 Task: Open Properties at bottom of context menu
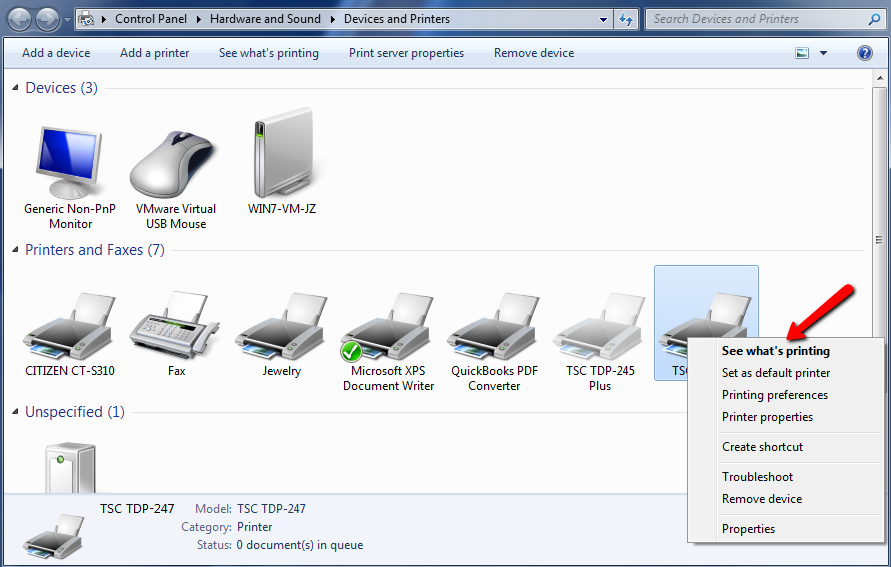click(x=785, y=529)
